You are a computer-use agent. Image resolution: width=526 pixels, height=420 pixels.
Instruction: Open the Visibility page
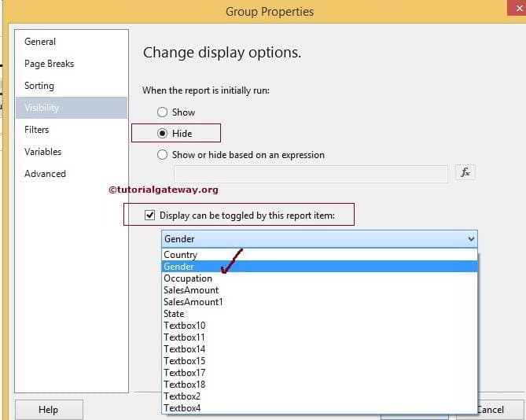click(72, 108)
